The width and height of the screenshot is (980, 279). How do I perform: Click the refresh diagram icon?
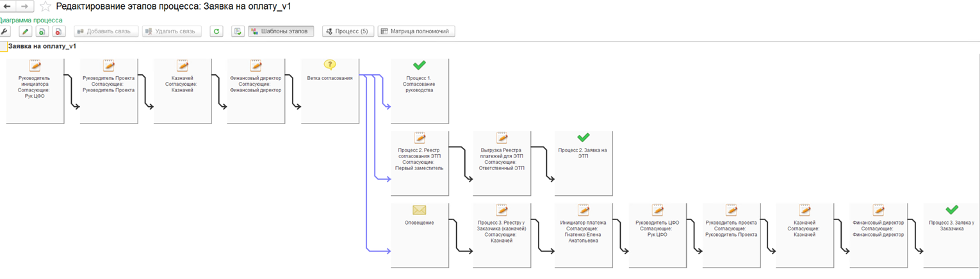tap(216, 31)
